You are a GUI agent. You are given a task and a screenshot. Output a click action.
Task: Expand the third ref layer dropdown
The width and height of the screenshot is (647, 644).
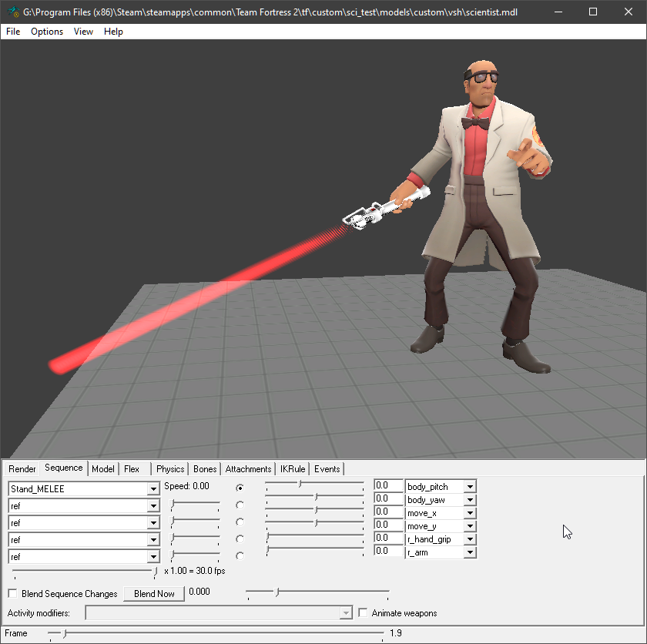click(153, 540)
